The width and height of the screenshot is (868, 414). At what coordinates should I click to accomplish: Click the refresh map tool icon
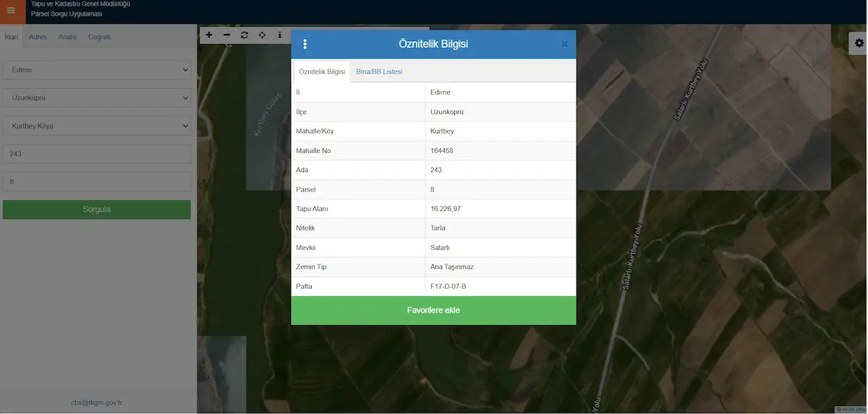(x=244, y=35)
